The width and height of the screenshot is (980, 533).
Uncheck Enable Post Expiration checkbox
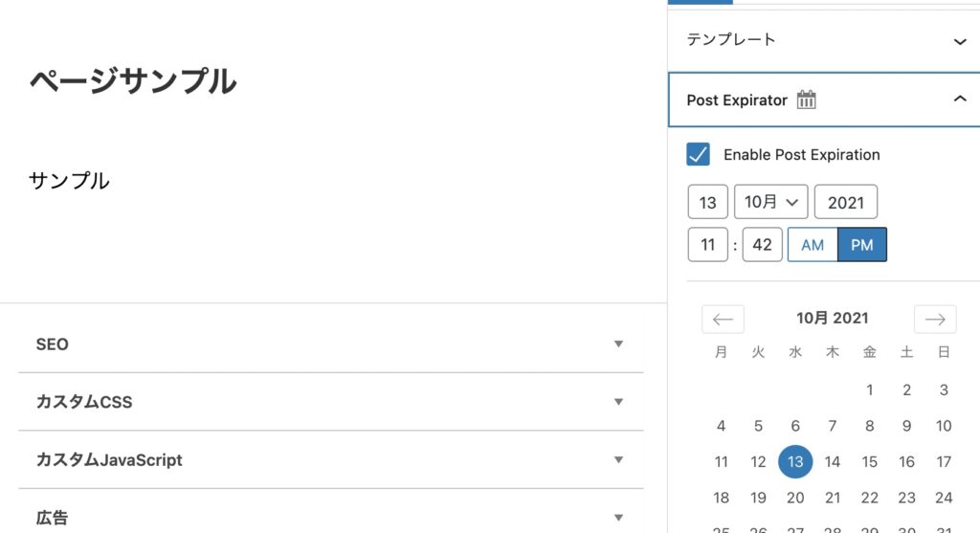coord(699,154)
